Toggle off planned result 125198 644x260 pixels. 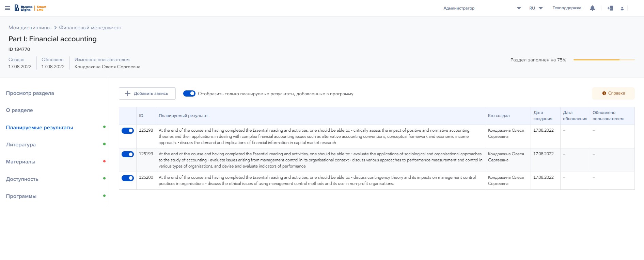click(x=128, y=131)
